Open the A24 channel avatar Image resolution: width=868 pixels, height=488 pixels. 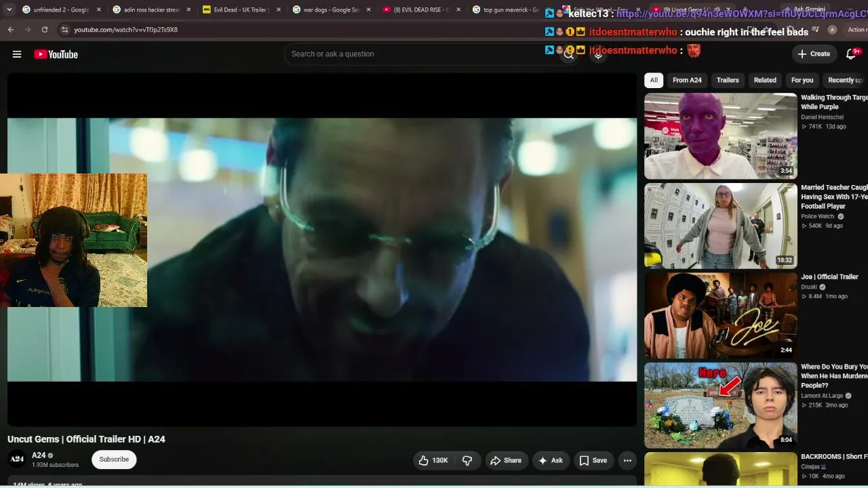coord(17,459)
